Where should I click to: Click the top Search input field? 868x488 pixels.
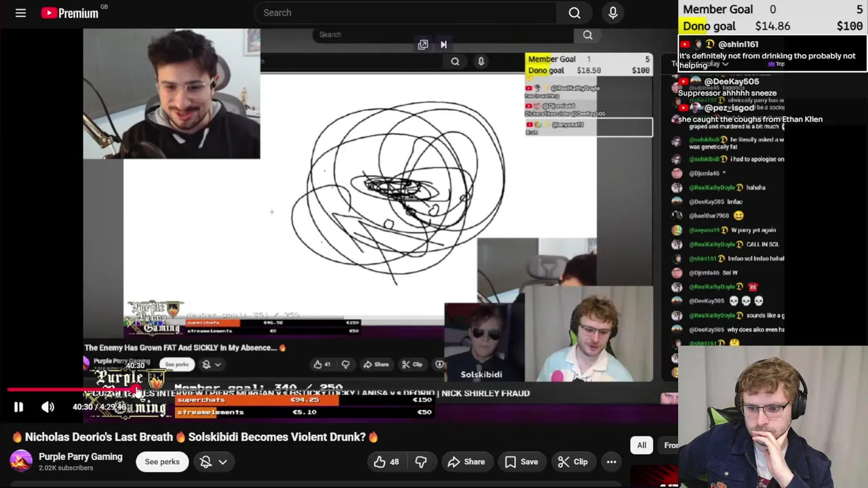coord(406,13)
